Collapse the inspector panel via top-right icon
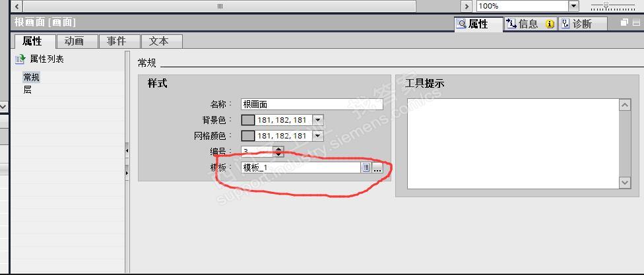Screen dimensions: 644x275 [x=636, y=22]
